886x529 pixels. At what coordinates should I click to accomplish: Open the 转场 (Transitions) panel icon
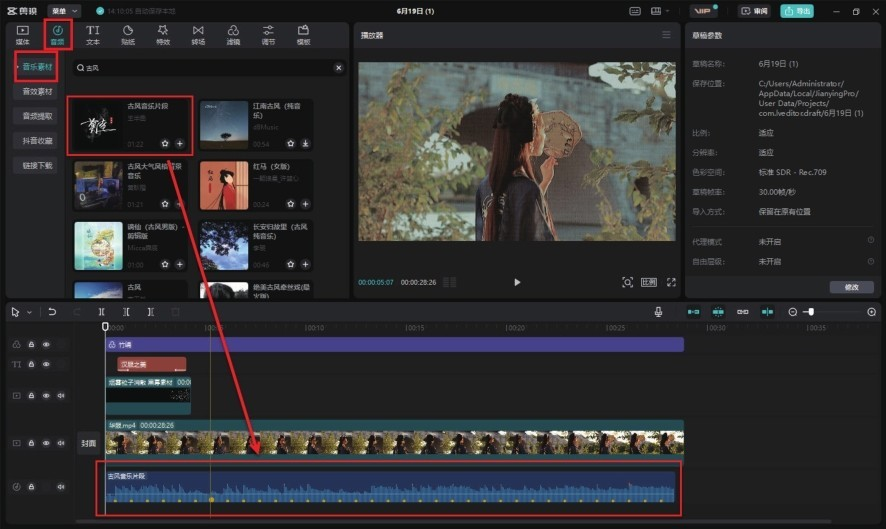(198, 35)
